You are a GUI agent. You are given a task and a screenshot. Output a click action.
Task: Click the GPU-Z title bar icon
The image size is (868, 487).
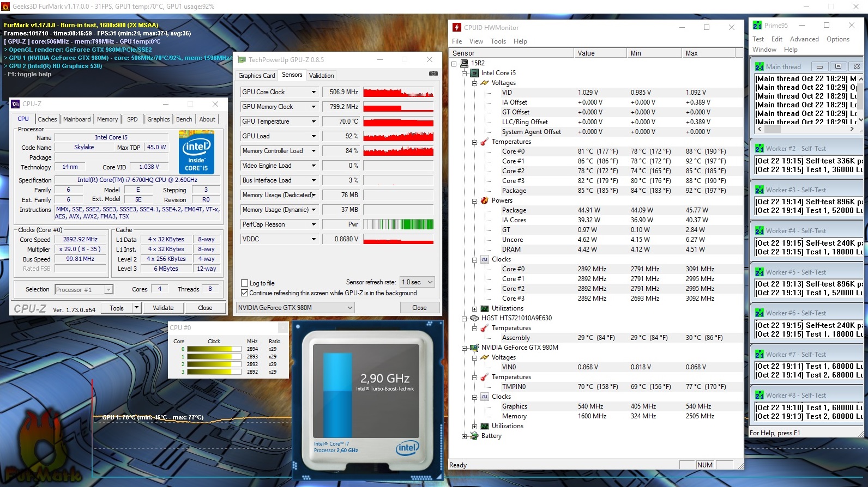(242, 59)
